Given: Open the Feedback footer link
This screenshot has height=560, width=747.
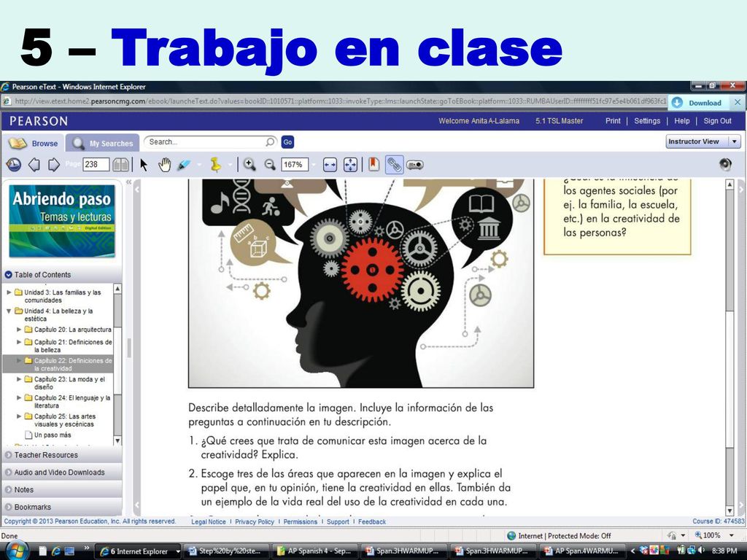Looking at the screenshot, I should tap(371, 522).
